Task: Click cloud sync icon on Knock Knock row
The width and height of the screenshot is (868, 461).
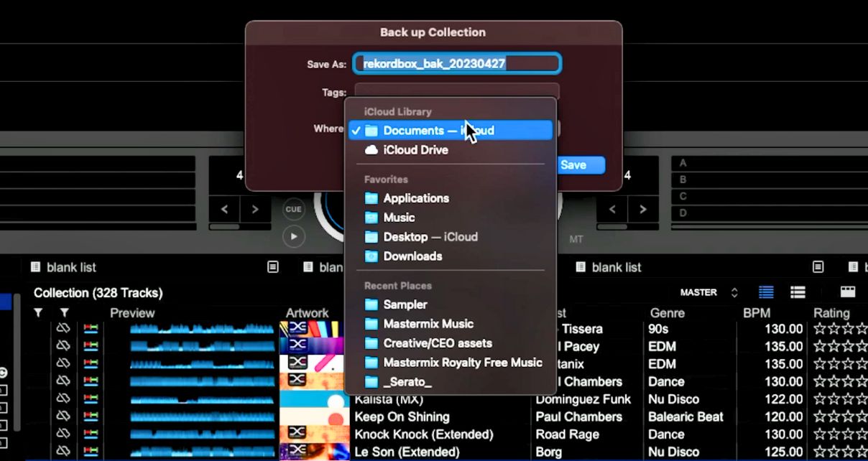Action: pyautogui.click(x=63, y=434)
